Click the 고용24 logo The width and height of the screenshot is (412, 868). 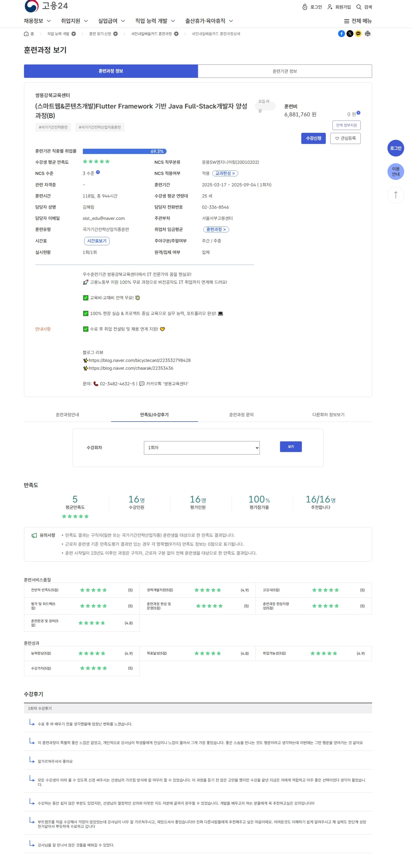click(46, 6)
